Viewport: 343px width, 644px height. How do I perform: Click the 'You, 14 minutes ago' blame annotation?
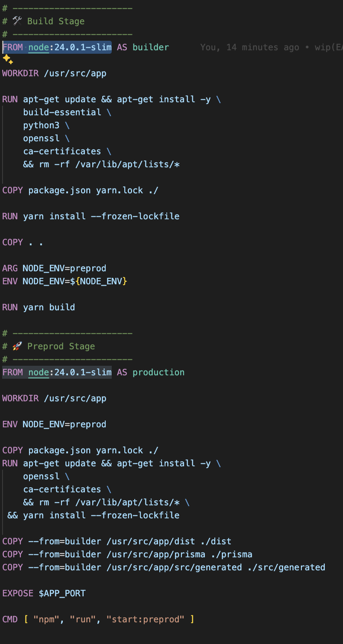coord(249,47)
